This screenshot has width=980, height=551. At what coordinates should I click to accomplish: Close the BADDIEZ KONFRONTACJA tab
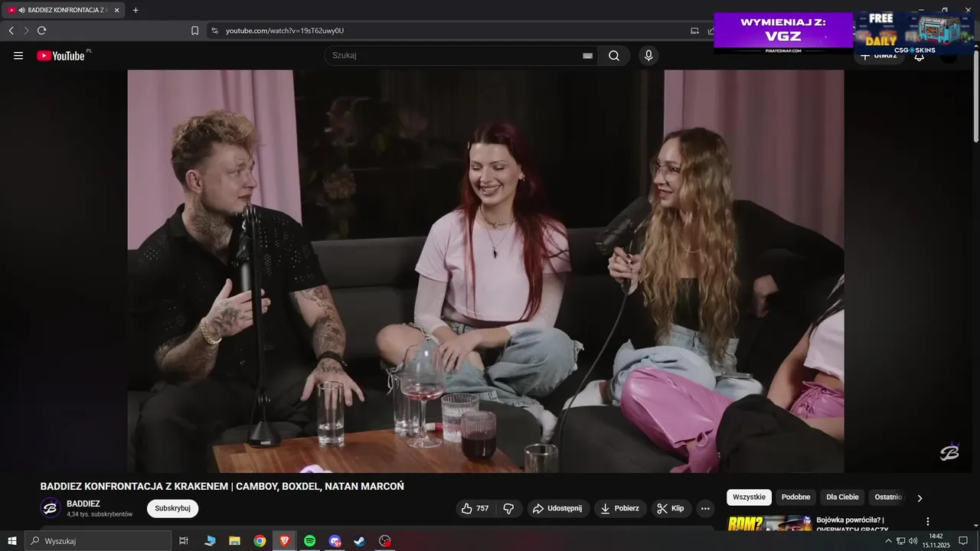click(116, 10)
